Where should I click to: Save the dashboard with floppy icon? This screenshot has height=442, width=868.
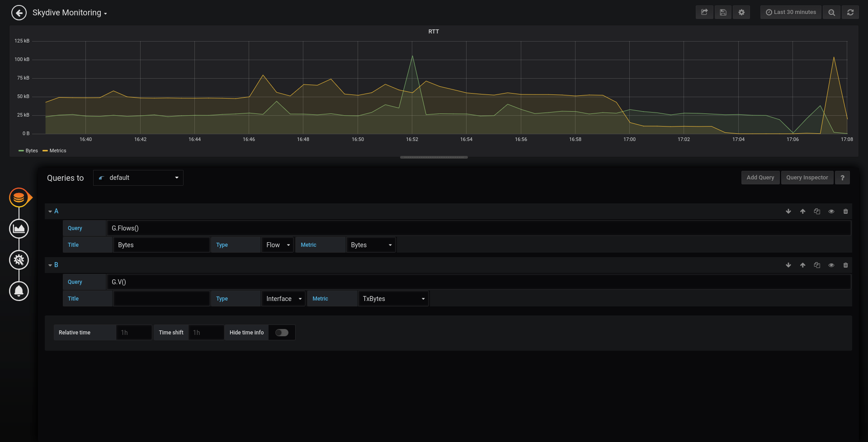coord(723,12)
